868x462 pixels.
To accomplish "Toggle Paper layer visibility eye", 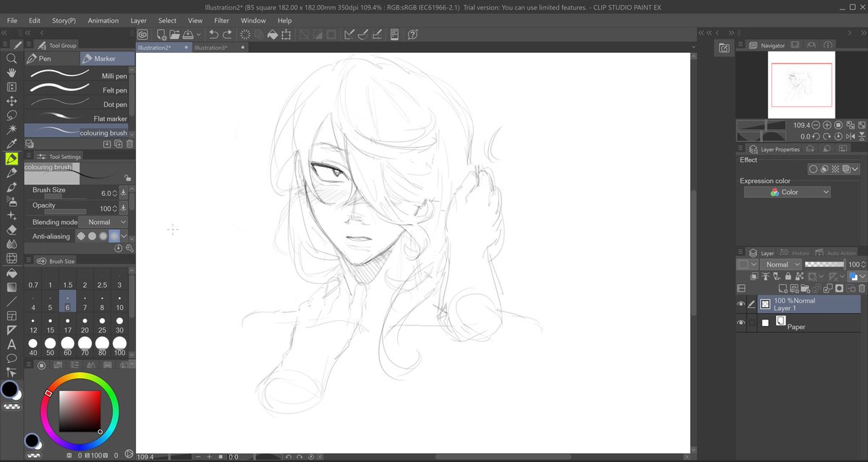I will [x=741, y=323].
